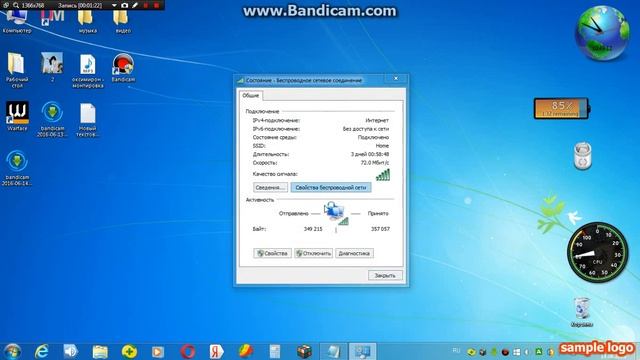Launch Internet Explorer from the taskbar

coord(41,351)
